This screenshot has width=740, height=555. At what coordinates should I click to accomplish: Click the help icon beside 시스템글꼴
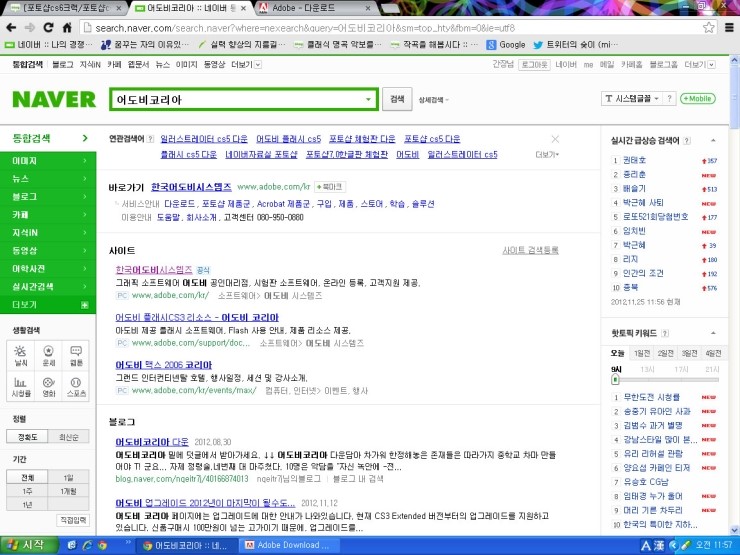pos(669,99)
